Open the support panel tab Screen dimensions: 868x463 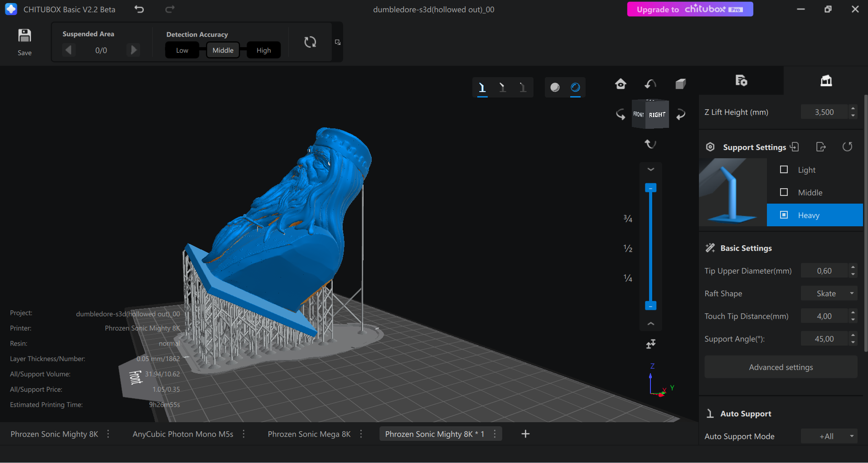[x=826, y=81]
